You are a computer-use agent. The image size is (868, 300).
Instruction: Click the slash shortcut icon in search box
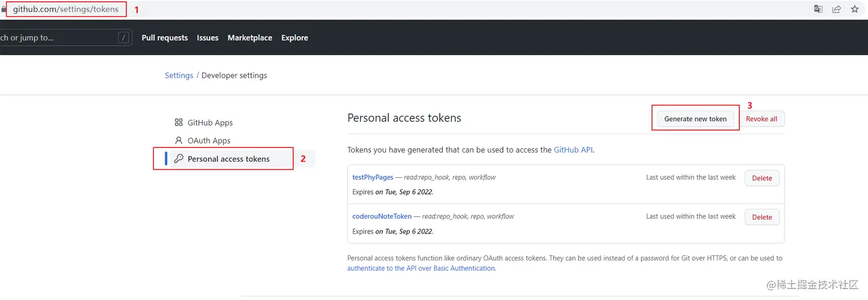[123, 38]
